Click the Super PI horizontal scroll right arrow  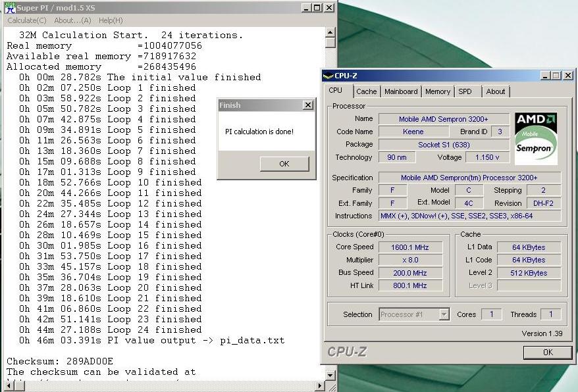(x=320, y=385)
